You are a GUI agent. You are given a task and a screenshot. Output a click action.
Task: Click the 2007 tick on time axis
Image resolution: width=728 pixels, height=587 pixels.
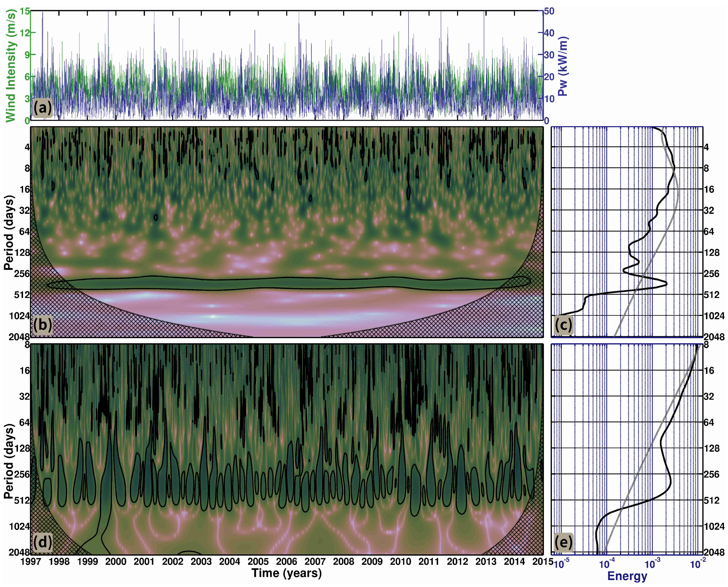(315, 562)
